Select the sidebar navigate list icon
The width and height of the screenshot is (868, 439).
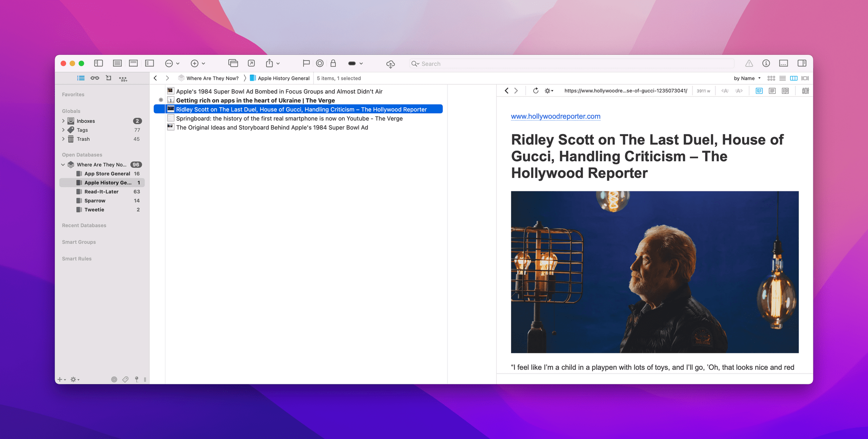(x=81, y=78)
